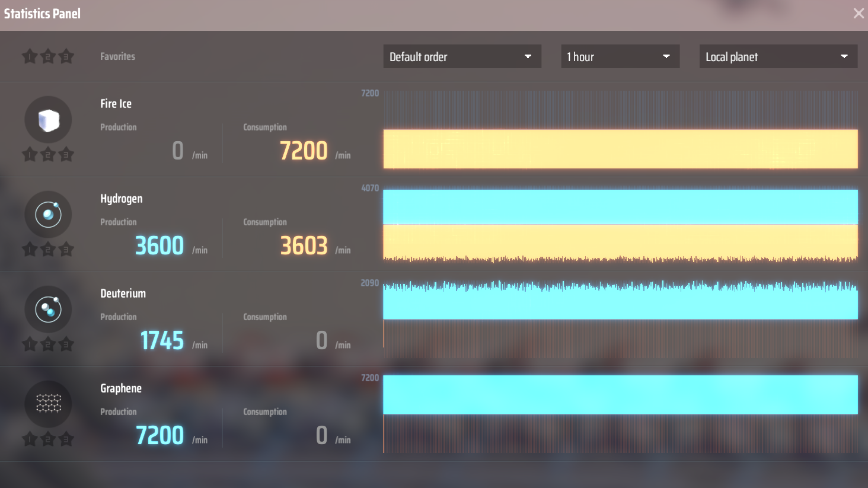Open the Default order sorting dropdown
The height and width of the screenshot is (488, 868).
pyautogui.click(x=462, y=57)
